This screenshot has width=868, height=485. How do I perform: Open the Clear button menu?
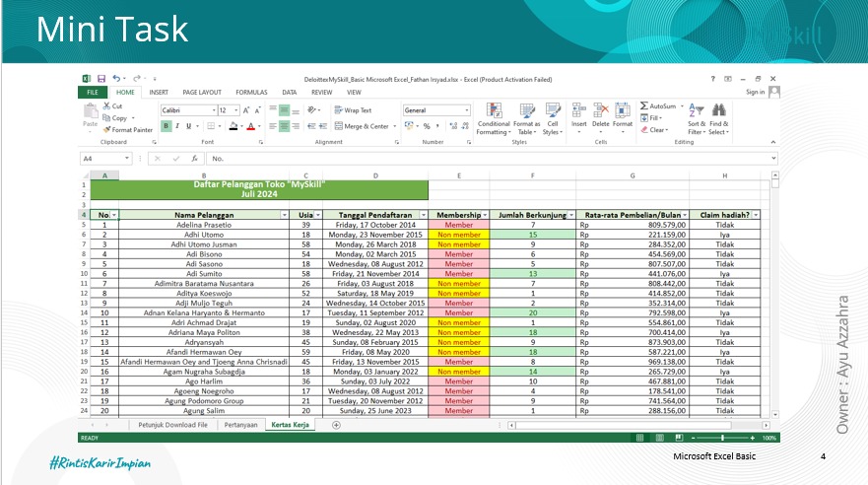point(654,129)
